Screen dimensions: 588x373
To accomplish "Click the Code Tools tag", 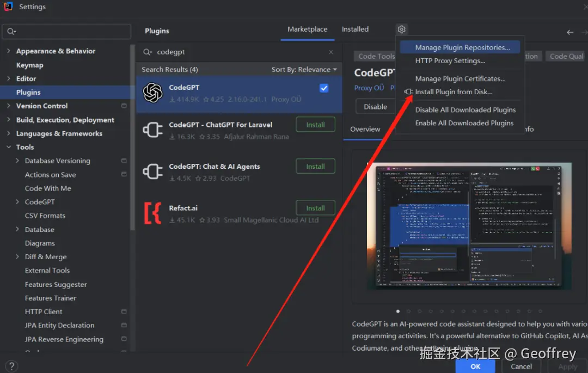I will [x=375, y=56].
